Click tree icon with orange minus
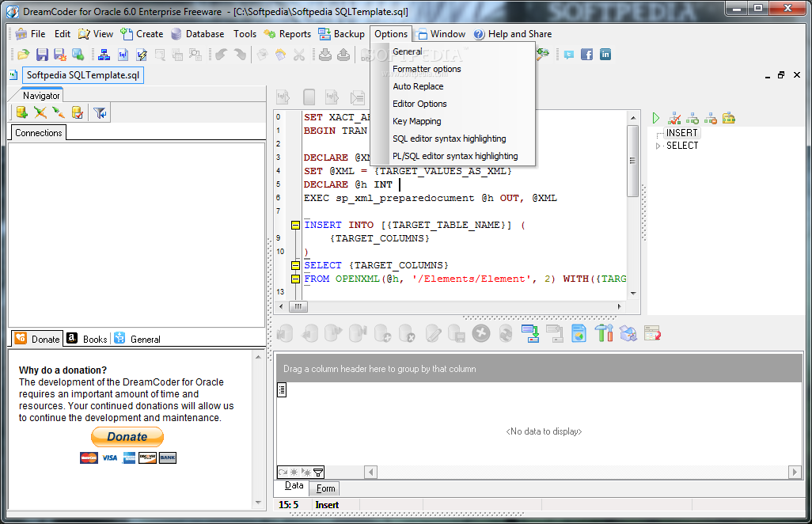This screenshot has width=812, height=524. [x=711, y=119]
